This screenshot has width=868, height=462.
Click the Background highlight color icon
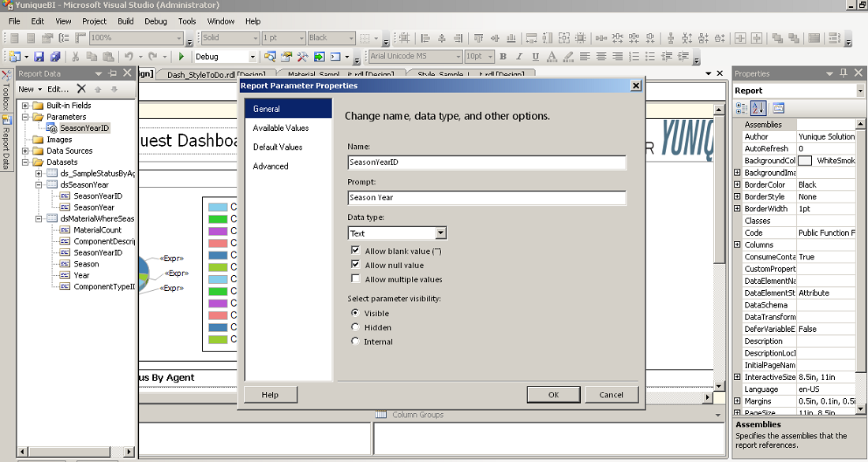pyautogui.click(x=568, y=57)
